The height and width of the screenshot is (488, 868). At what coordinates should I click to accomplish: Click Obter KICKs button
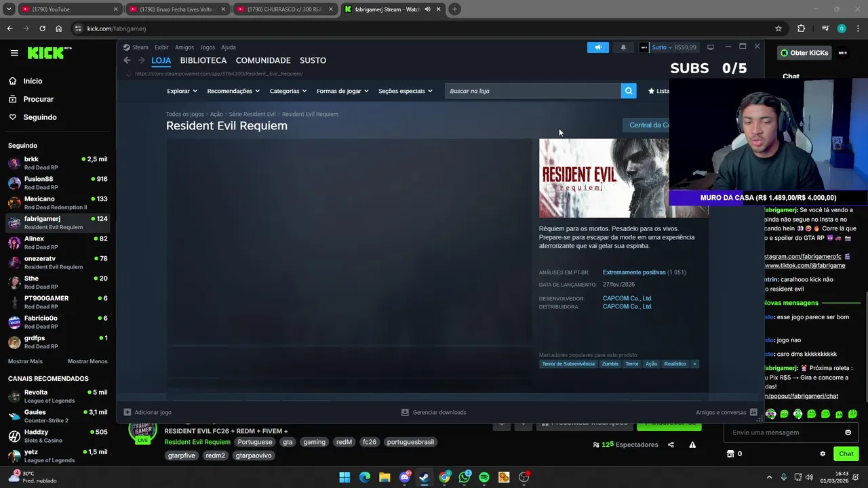(804, 53)
